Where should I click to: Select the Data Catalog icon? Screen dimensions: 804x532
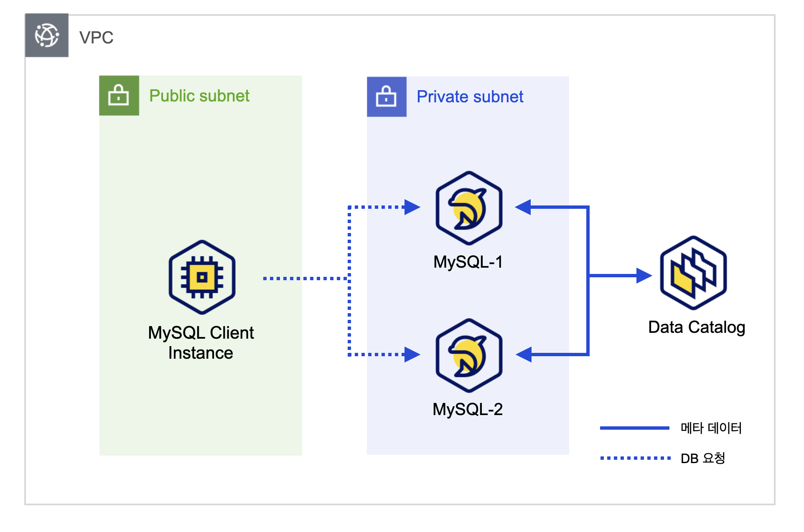click(x=693, y=273)
